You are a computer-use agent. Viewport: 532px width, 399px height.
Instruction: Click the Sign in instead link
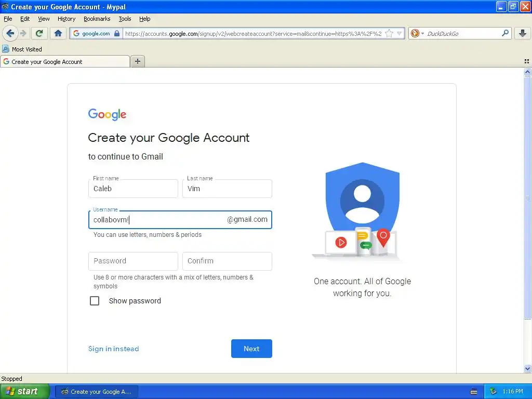113,349
